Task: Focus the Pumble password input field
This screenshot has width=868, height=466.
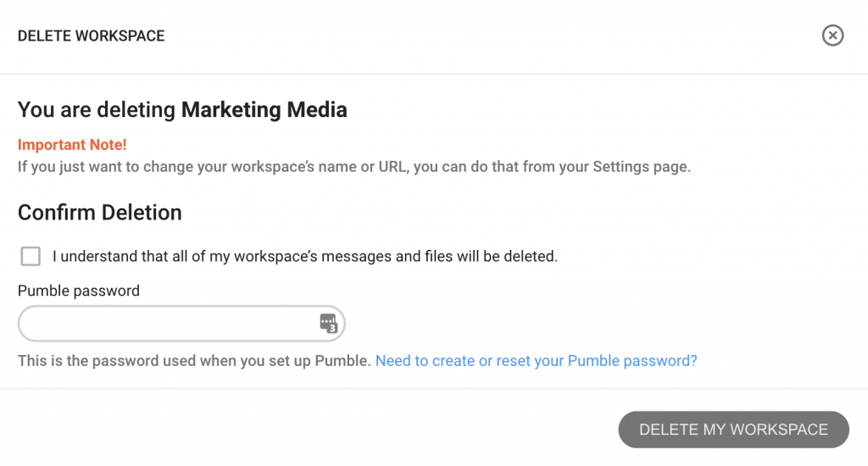Action: 181,323
